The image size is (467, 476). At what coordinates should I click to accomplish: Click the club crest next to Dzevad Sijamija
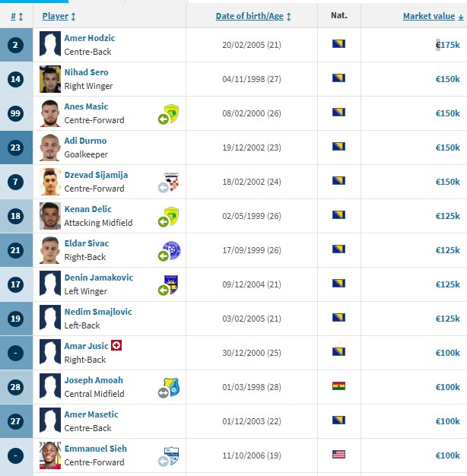tap(173, 180)
